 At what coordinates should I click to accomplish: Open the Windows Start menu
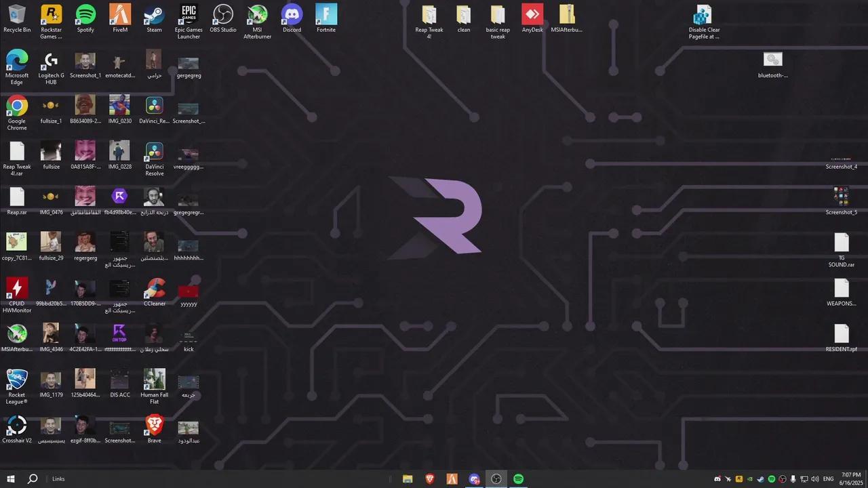[10, 479]
